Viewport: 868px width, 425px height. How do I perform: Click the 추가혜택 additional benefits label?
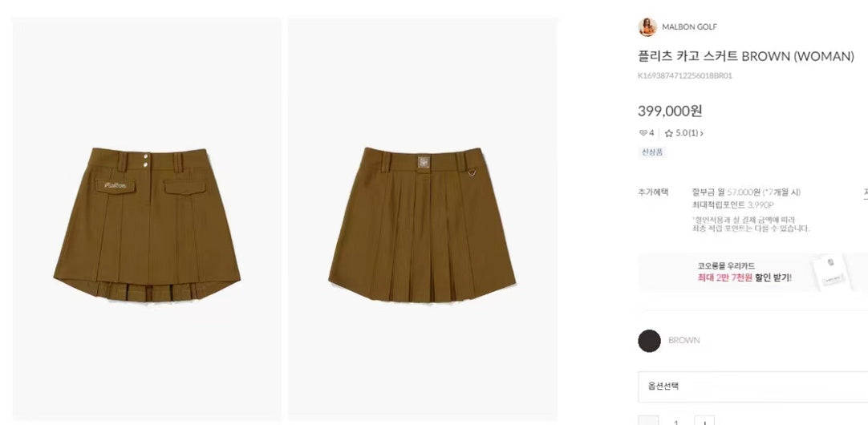(x=653, y=192)
